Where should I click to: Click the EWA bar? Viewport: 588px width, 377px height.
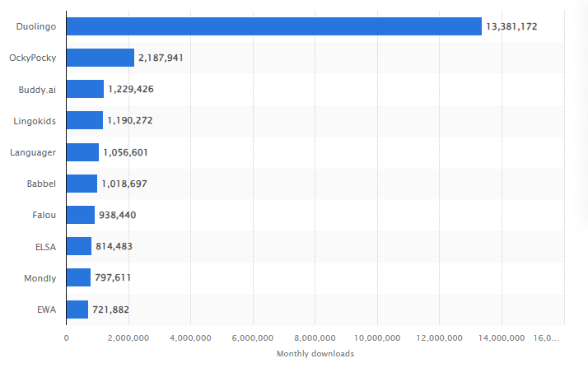pos(77,310)
